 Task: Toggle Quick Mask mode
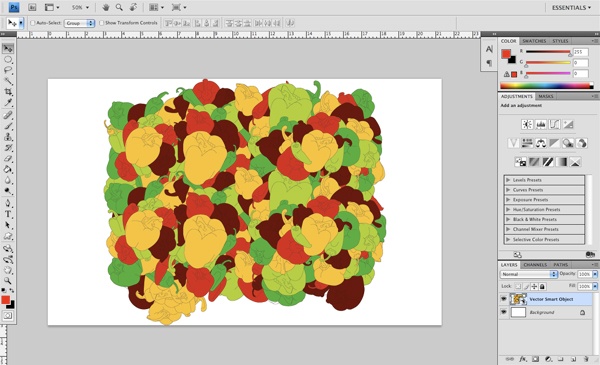(x=8, y=316)
